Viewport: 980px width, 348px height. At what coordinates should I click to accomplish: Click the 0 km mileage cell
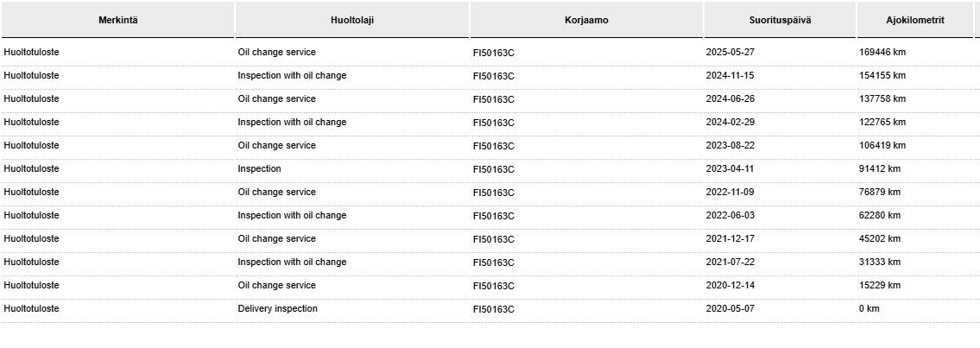[x=869, y=308]
